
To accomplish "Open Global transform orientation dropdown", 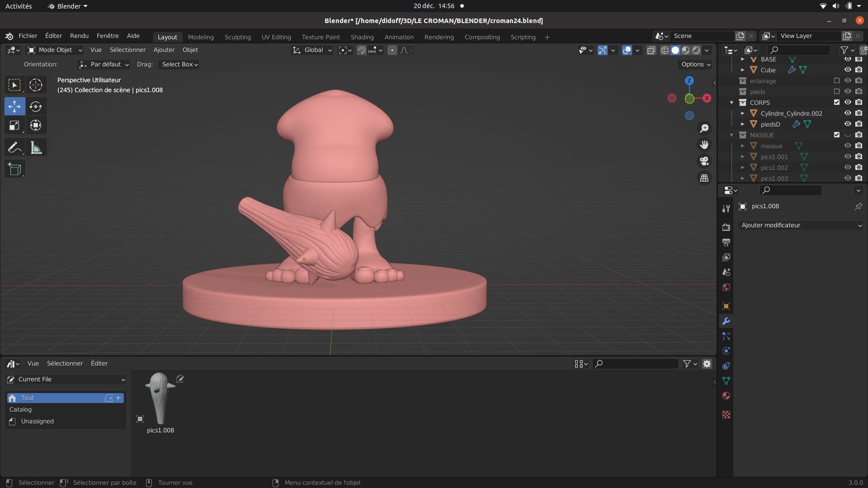I will (x=312, y=50).
